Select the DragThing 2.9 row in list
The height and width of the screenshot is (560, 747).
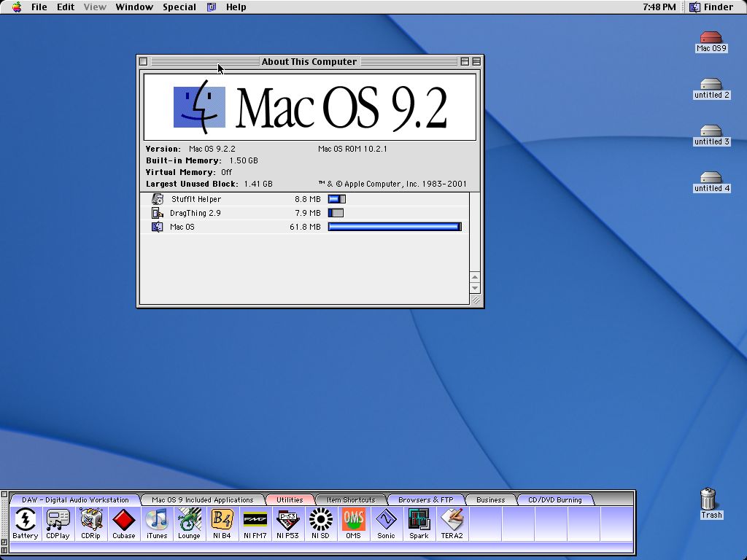195,213
